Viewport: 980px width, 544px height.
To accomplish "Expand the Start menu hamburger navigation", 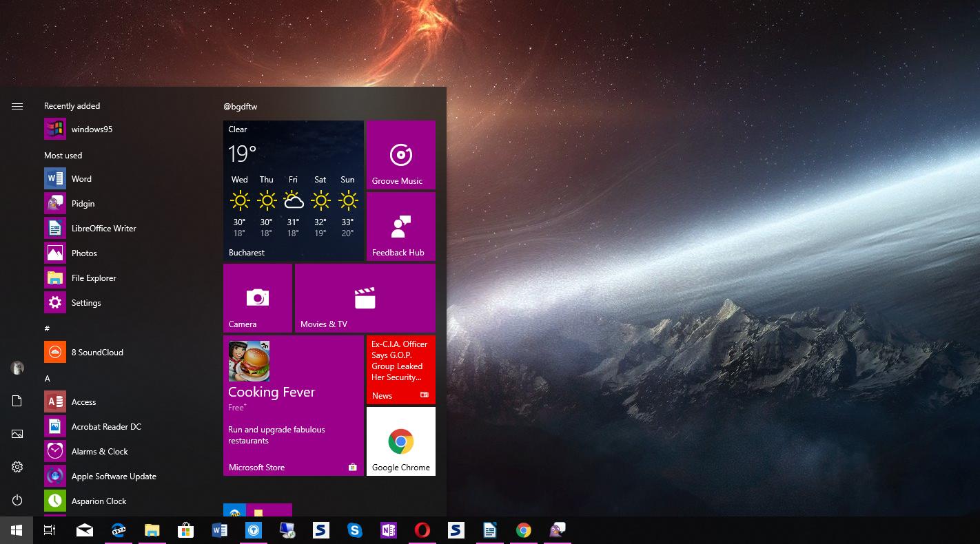I will pos(17,106).
